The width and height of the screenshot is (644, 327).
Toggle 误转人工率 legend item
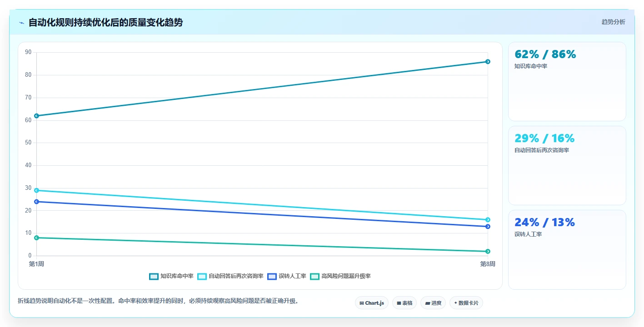287,276
